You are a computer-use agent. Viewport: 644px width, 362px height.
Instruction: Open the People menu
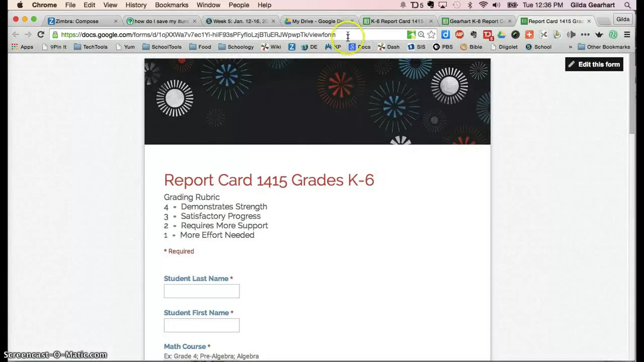tap(239, 5)
